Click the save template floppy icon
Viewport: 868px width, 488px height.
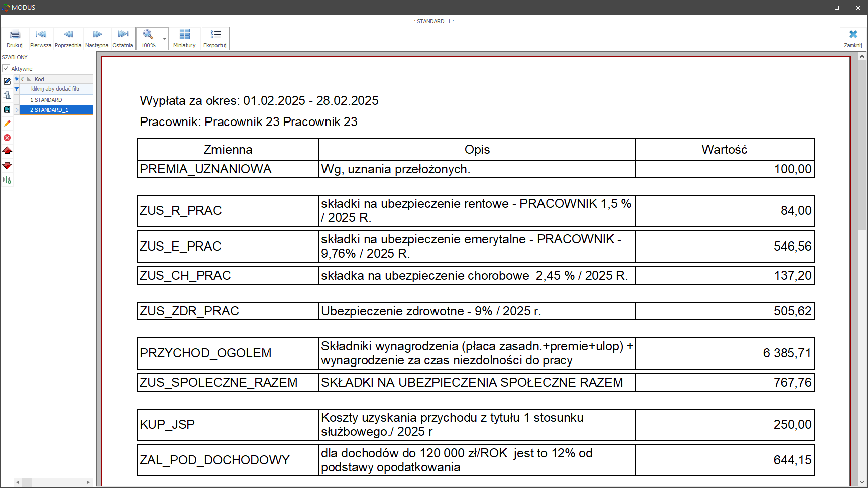[7, 109]
